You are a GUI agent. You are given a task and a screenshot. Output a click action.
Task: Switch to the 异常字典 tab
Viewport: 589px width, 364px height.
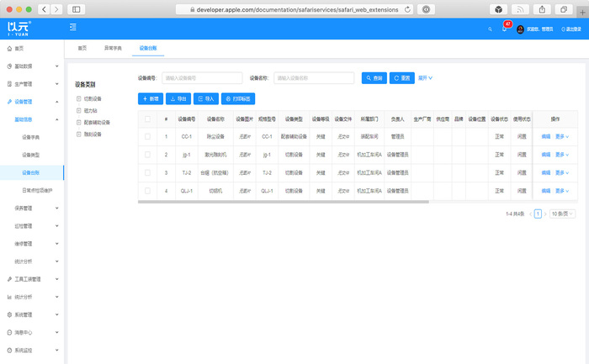(112, 48)
